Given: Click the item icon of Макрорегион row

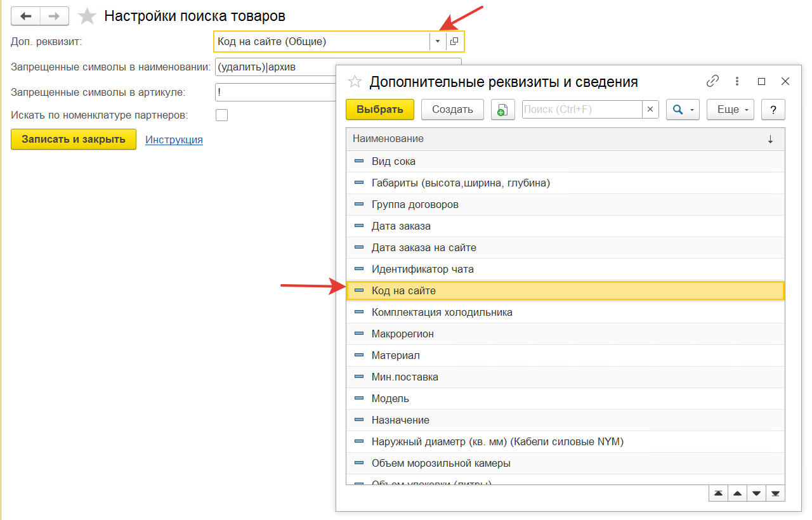Looking at the screenshot, I should pyautogui.click(x=359, y=334).
